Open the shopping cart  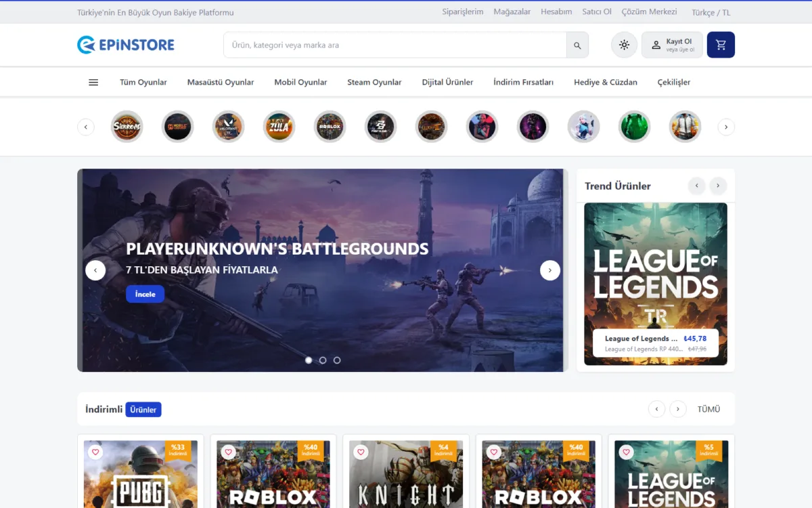point(721,45)
